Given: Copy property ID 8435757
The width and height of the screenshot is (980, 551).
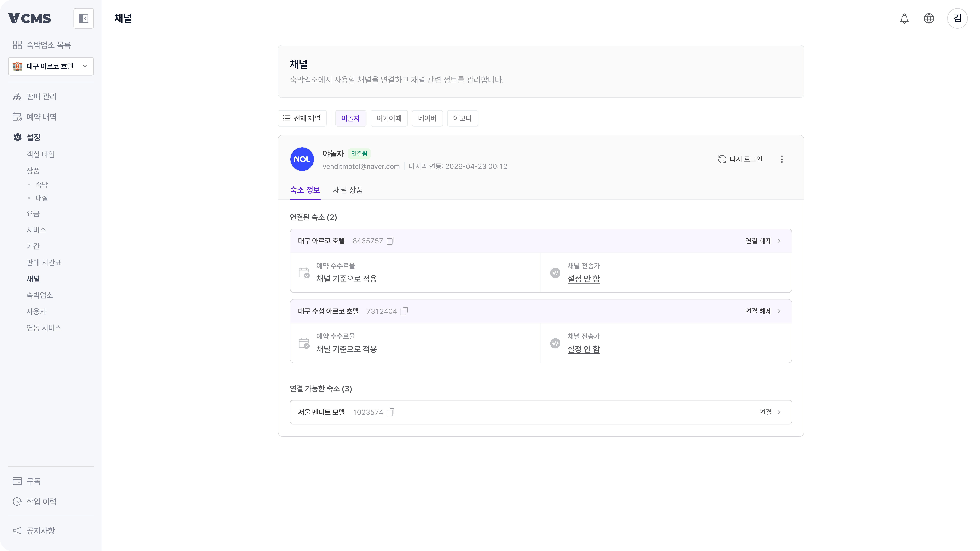Looking at the screenshot, I should click(x=390, y=241).
